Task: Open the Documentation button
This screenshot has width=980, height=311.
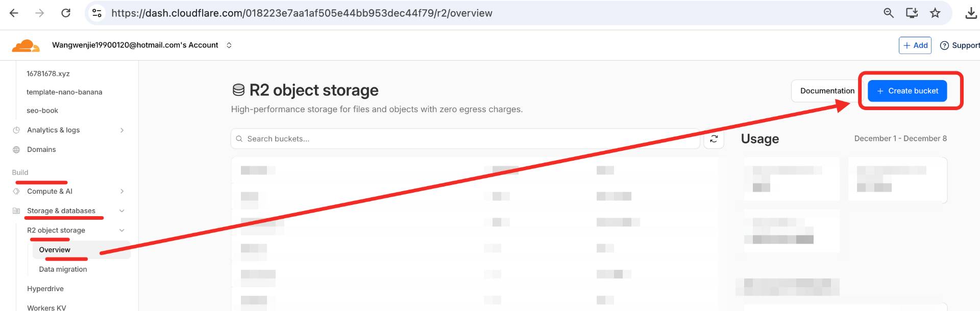Action: tap(827, 91)
